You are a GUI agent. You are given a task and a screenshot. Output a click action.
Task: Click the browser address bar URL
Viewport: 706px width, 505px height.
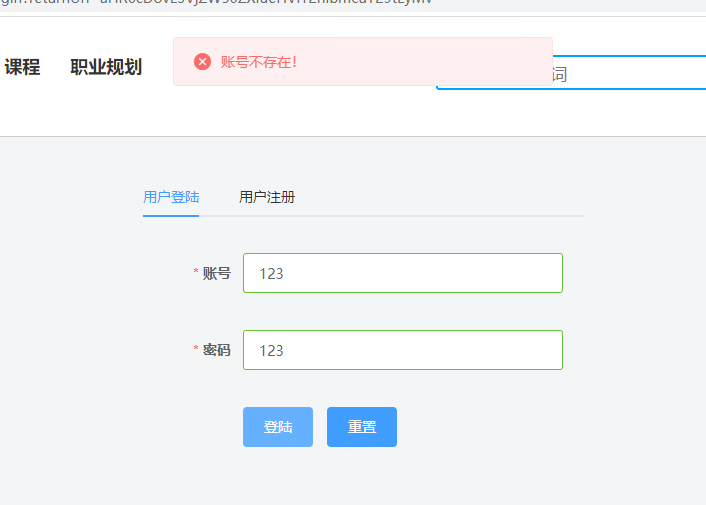(x=216, y=2)
